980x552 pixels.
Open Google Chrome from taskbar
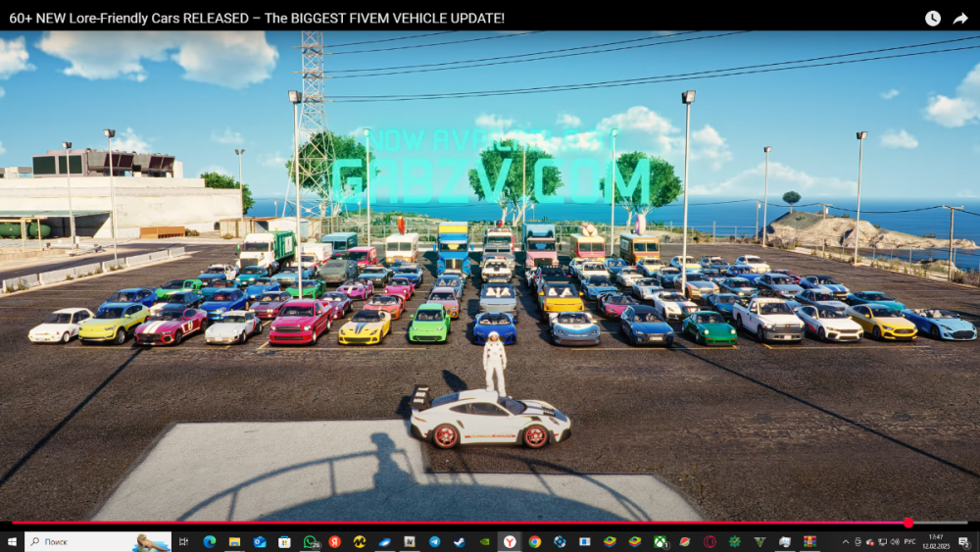534,541
